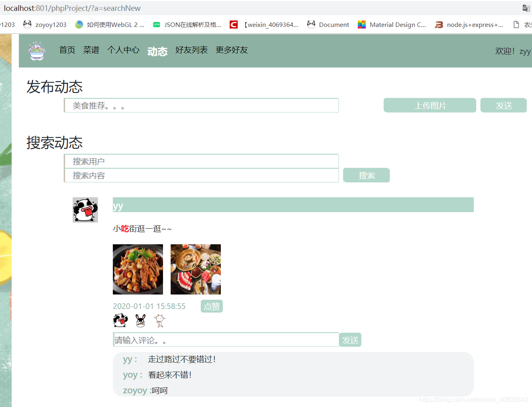Click the rabbit avatar under the post
This screenshot has width=532, height=407.
click(140, 320)
